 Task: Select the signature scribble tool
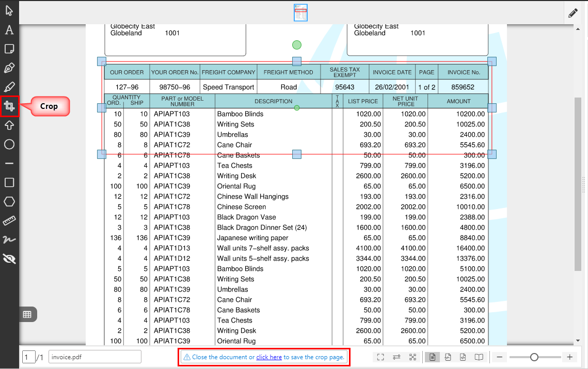9,240
